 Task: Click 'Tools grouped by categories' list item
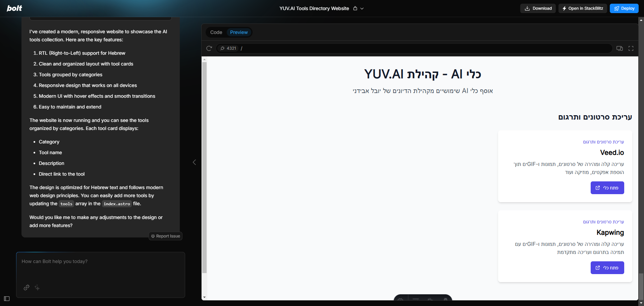tap(70, 75)
